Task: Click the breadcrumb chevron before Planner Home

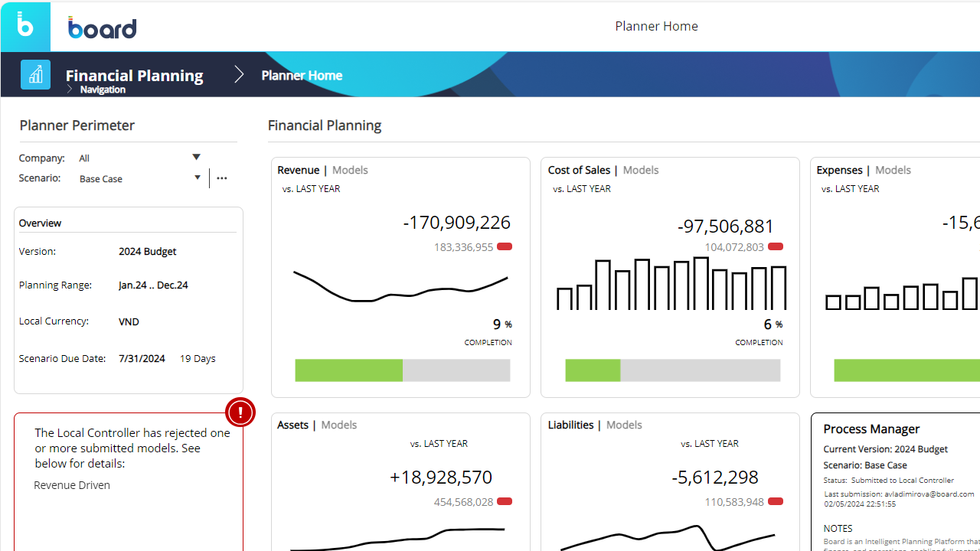Action: [x=239, y=74]
